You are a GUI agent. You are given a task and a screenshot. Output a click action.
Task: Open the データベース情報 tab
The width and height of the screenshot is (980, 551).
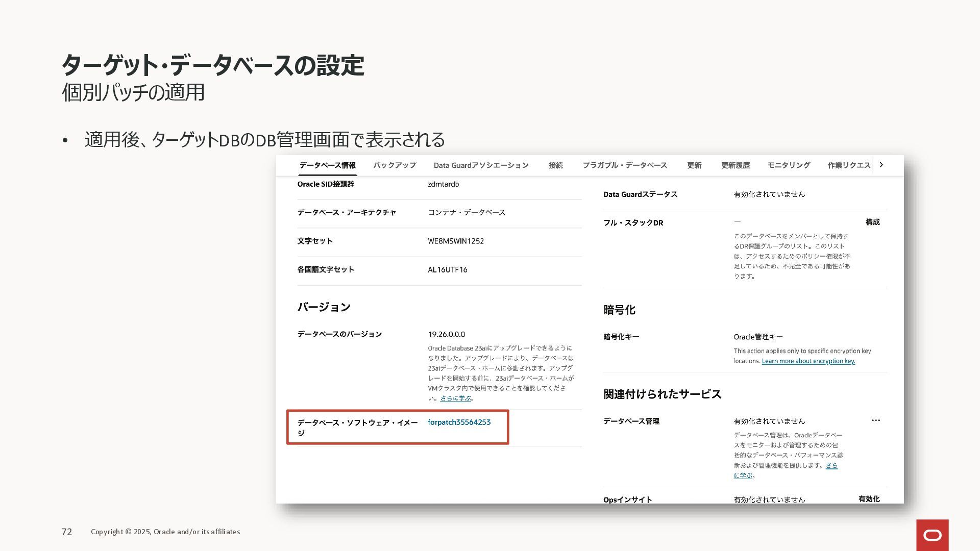coord(327,165)
